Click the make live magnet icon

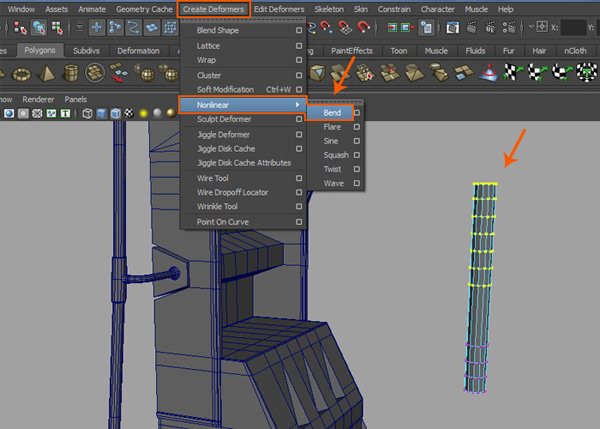(363, 28)
